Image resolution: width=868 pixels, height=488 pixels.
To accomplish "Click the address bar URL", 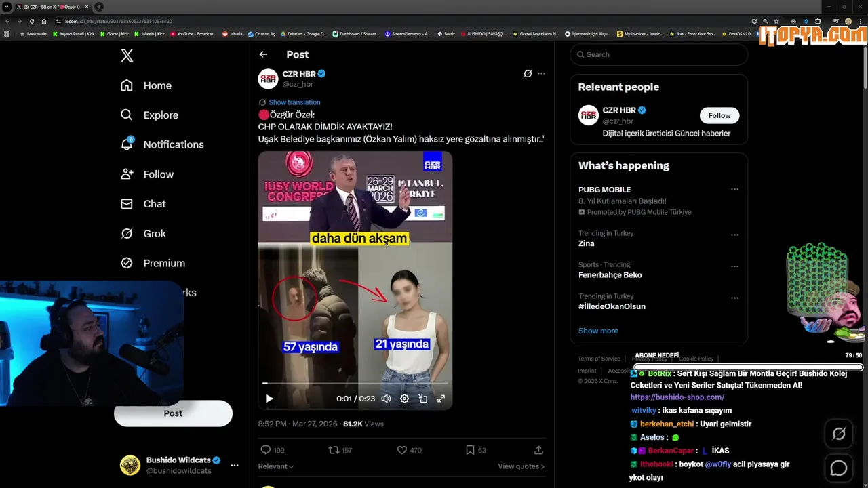I will tap(118, 21).
